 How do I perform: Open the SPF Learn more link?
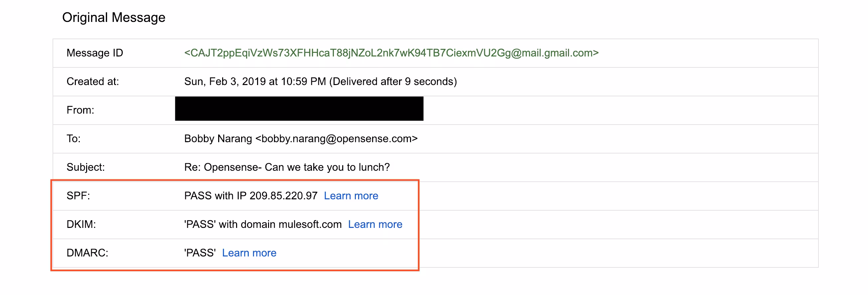pyautogui.click(x=351, y=196)
